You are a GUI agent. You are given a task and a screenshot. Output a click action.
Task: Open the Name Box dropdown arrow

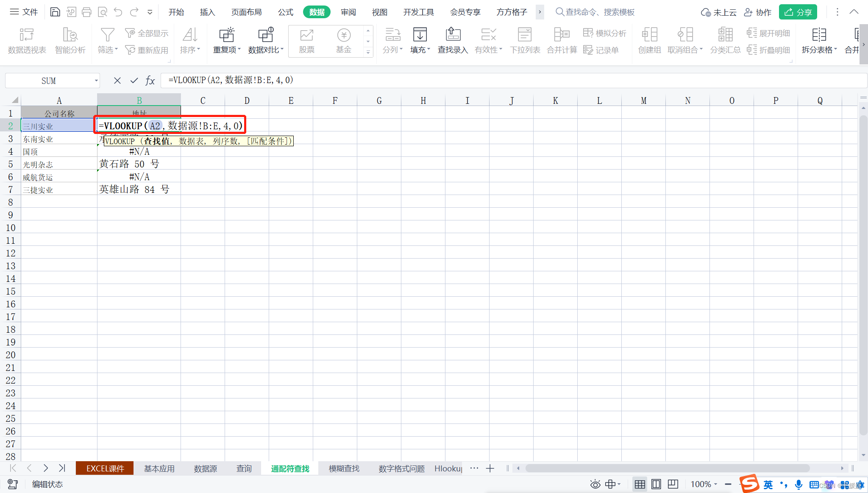[96, 81]
